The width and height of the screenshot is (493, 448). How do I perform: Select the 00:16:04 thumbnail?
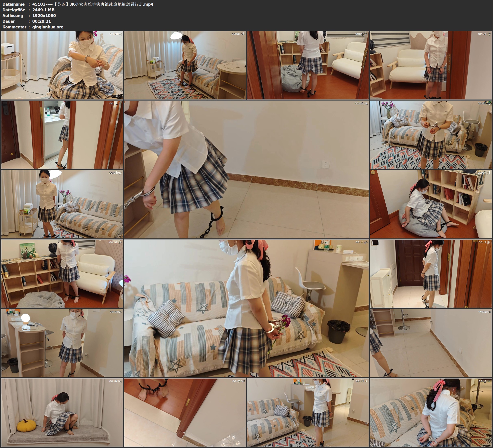(62, 412)
